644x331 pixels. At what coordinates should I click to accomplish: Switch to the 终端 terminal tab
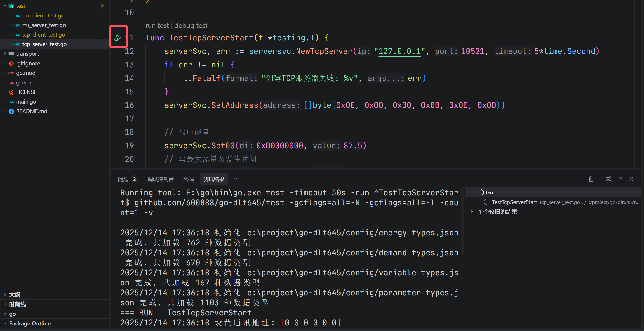click(188, 179)
